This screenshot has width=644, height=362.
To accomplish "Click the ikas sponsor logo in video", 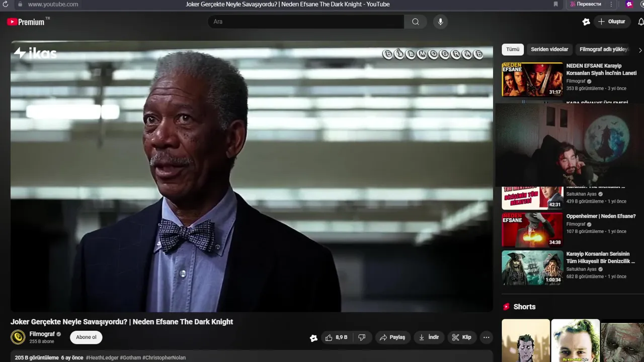I will pyautogui.click(x=35, y=53).
